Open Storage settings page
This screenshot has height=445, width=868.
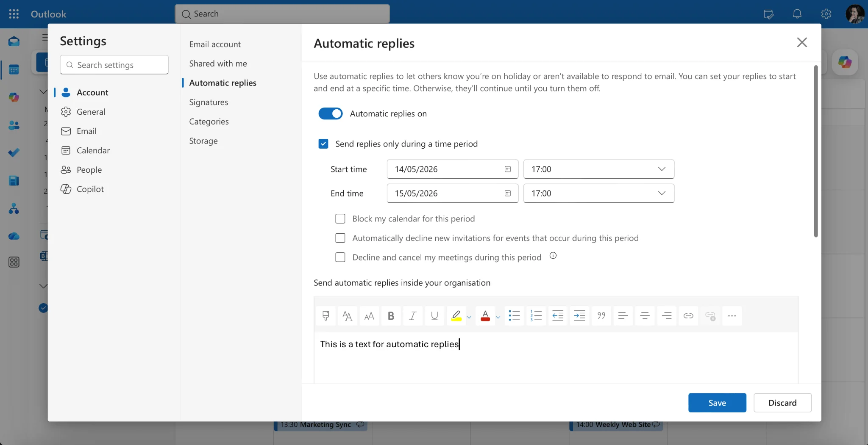tap(203, 141)
